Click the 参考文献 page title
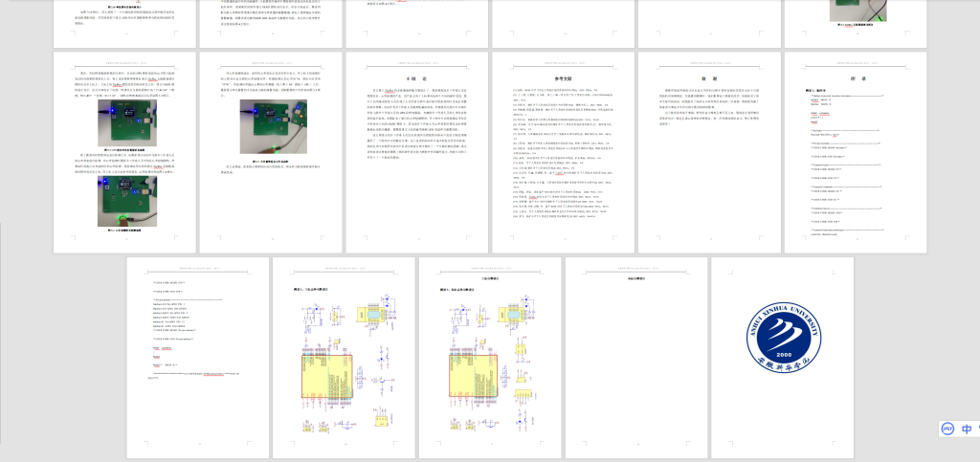The height and width of the screenshot is (462, 980). click(x=564, y=79)
